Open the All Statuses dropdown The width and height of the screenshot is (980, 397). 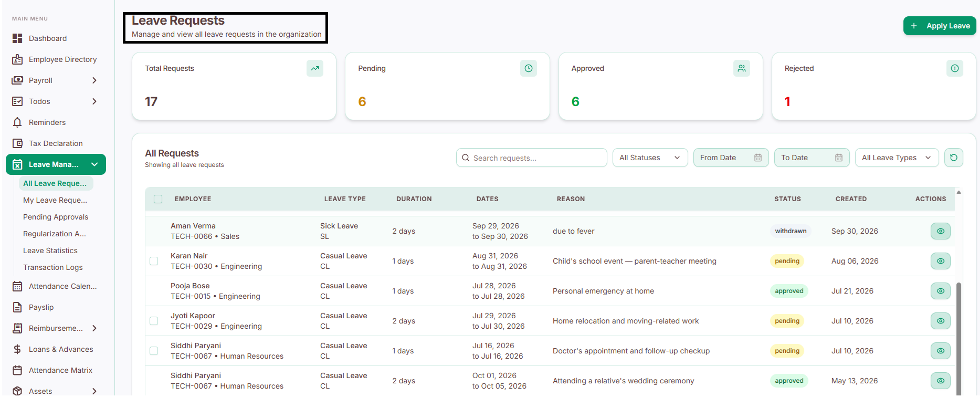pos(650,158)
